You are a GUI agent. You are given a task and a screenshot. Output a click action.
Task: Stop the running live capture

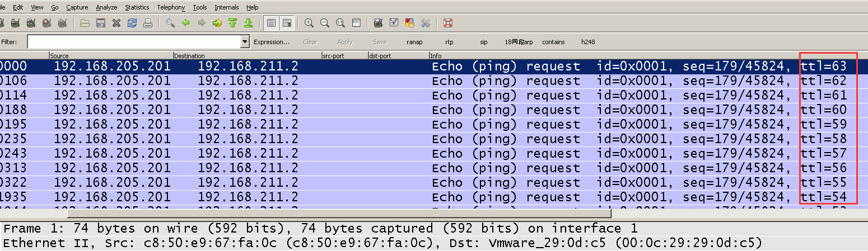pos(47,23)
